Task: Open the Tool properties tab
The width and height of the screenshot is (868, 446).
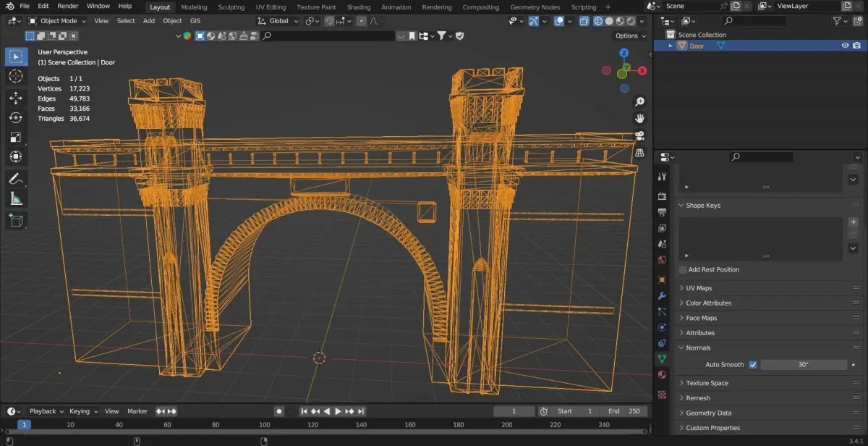Action: pos(662,177)
